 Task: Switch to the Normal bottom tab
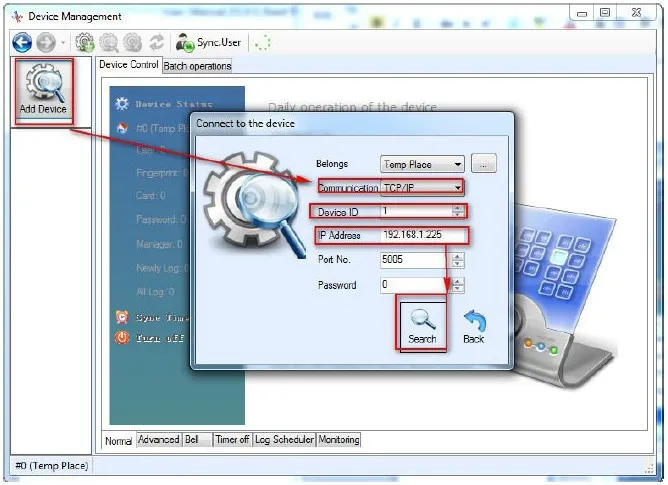tap(118, 441)
